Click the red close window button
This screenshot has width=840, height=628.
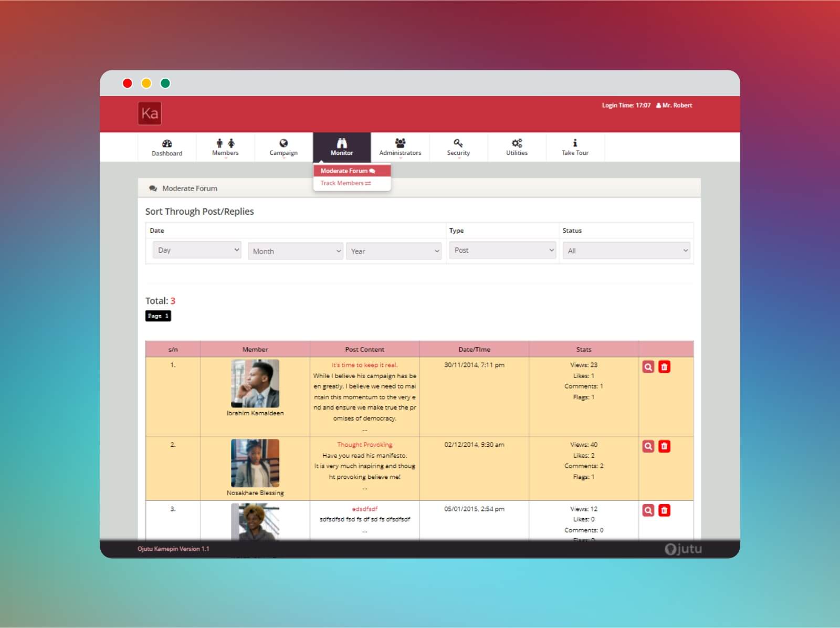click(128, 83)
